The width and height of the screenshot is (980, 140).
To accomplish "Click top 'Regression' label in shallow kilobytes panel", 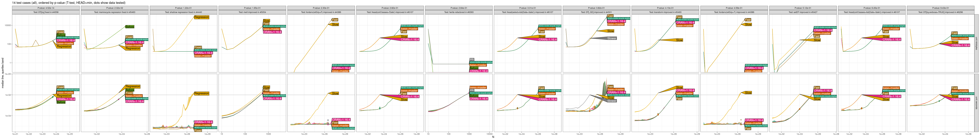I will (201, 17).
